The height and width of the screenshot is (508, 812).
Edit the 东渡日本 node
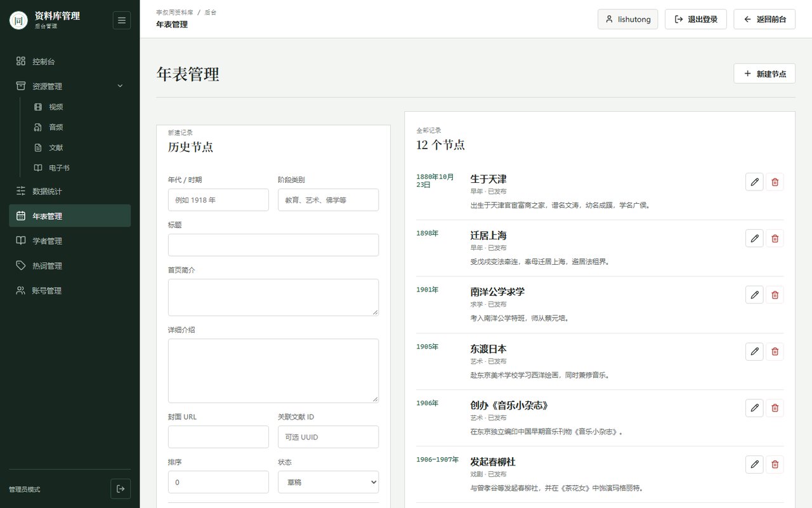point(754,352)
